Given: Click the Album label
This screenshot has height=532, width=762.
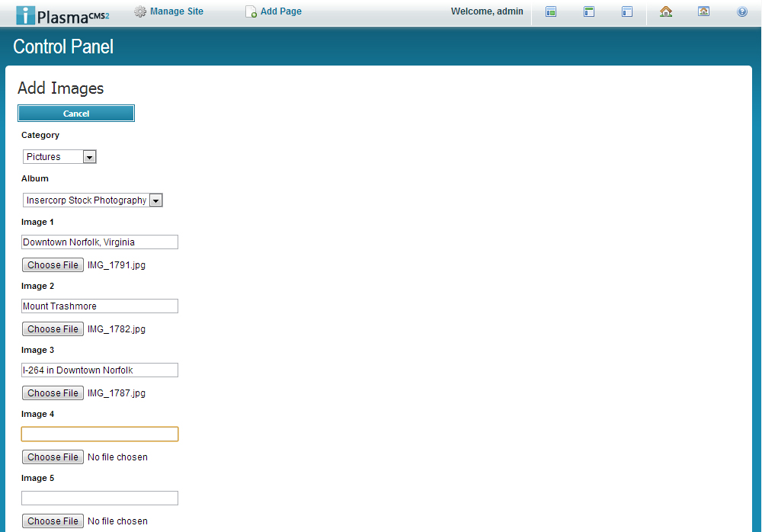Looking at the screenshot, I should [35, 178].
